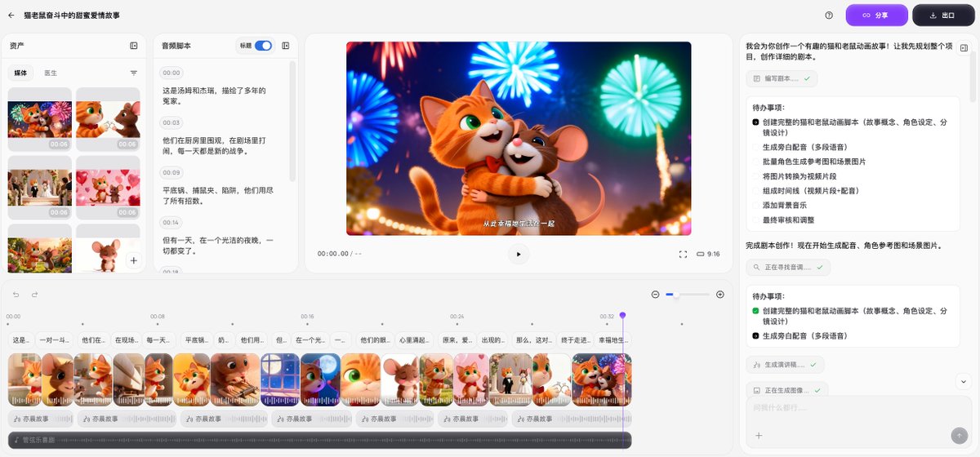Jump to script timestamp 00:14
980x457 pixels.
[171, 222]
